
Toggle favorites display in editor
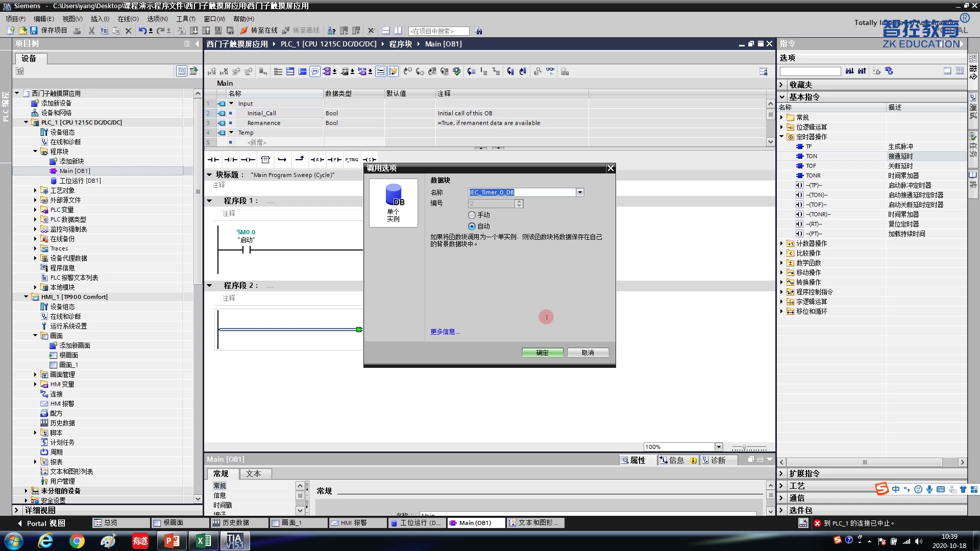393,71
